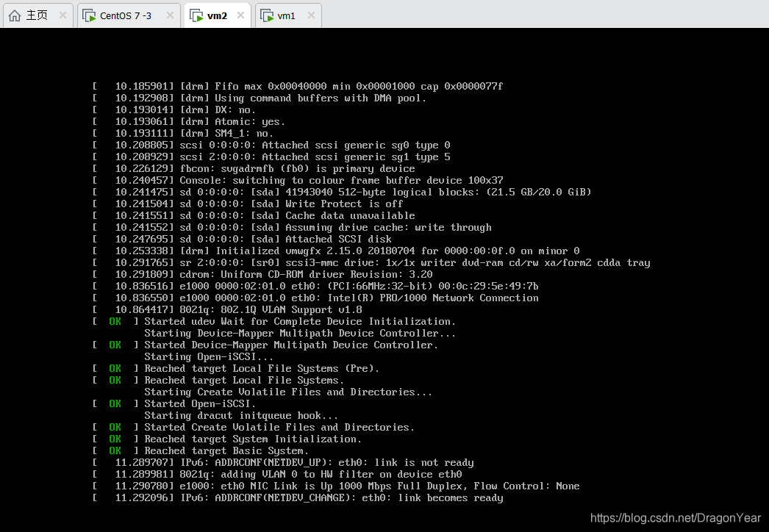Close the CentOS 7 -3 tab
This screenshot has width=769, height=532.
170,15
